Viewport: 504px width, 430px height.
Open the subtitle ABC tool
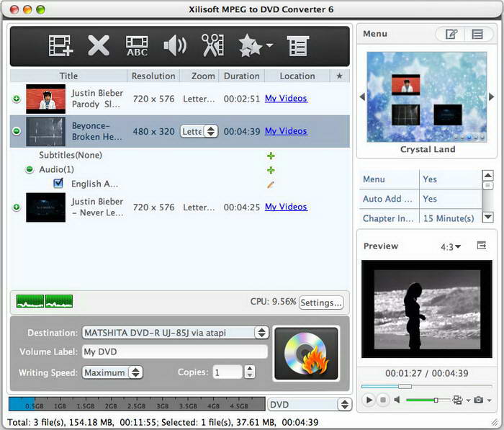pos(137,46)
